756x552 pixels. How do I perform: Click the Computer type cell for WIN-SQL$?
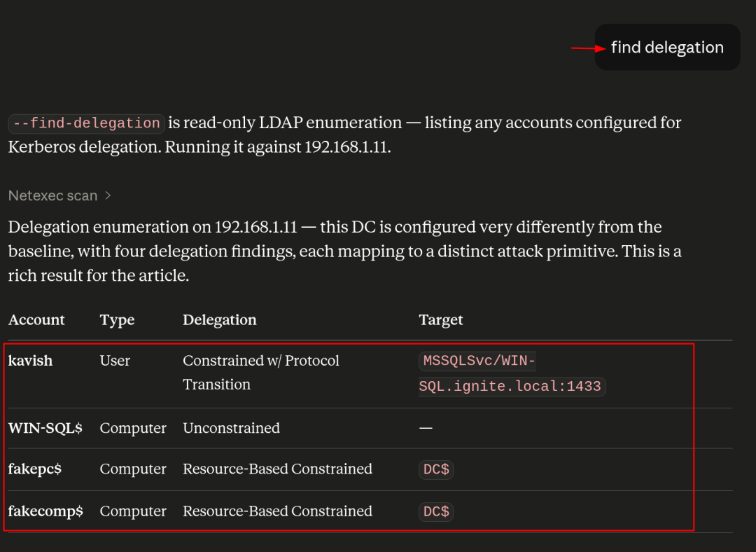point(133,428)
